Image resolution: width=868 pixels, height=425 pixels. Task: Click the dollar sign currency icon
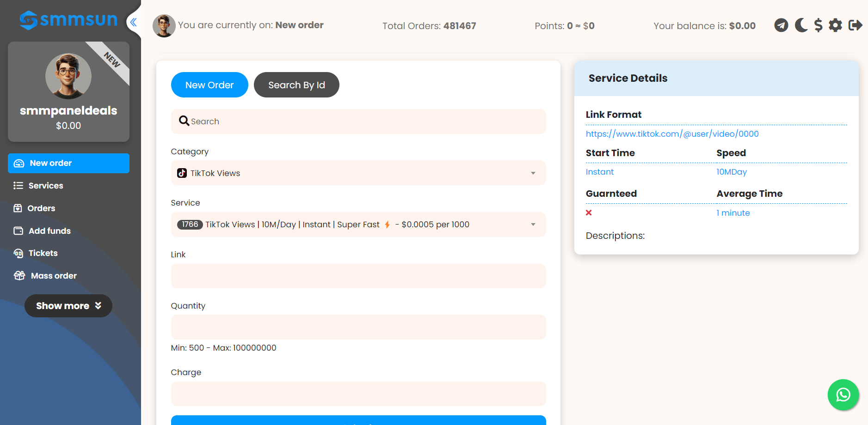click(x=818, y=25)
